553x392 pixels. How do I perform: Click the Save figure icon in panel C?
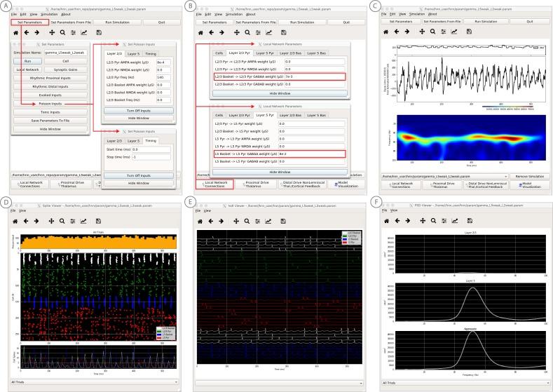coord(469,32)
